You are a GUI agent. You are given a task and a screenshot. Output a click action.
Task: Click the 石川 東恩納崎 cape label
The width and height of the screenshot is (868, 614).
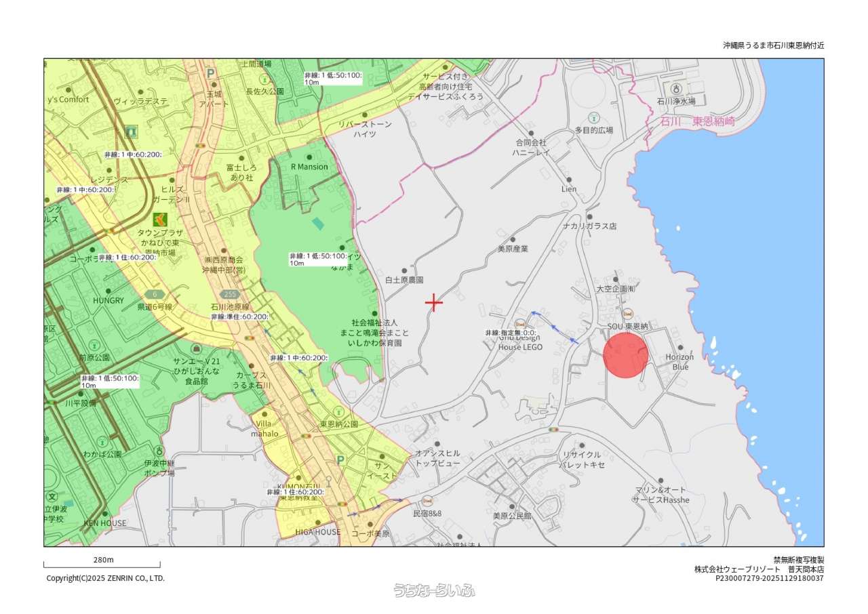697,122
